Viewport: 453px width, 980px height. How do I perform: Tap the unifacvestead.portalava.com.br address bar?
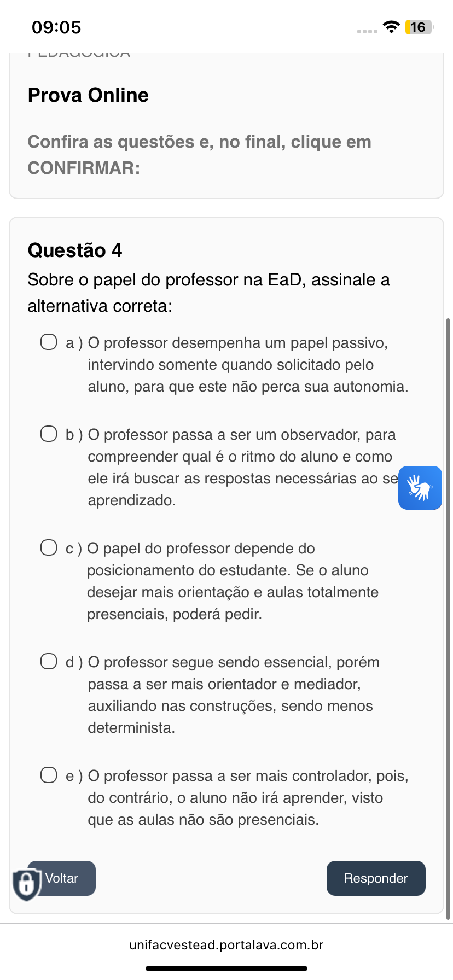pos(226,945)
